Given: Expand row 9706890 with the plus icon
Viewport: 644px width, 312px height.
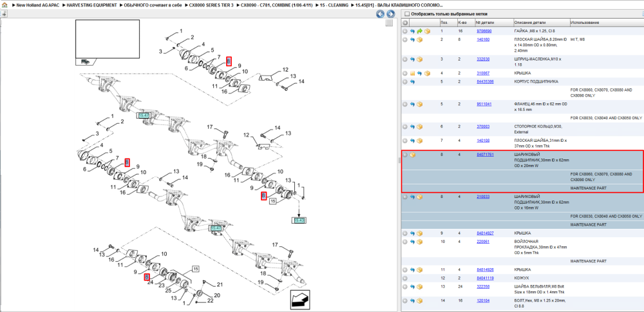Looking at the screenshot, I should (x=405, y=31).
